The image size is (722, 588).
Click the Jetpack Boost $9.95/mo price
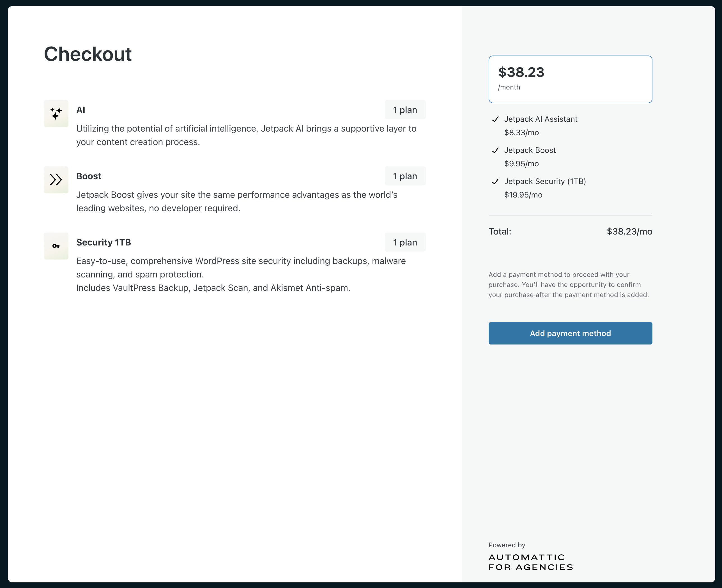click(x=521, y=164)
